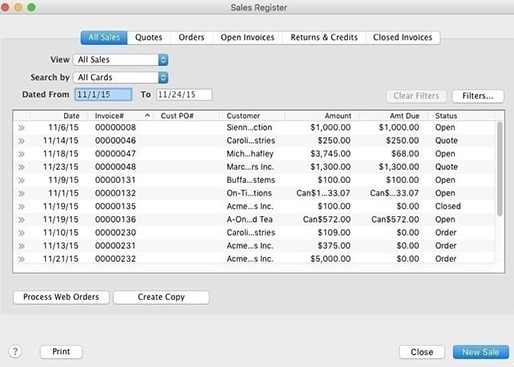Switch to the Open Invoices tab

[x=247, y=37]
